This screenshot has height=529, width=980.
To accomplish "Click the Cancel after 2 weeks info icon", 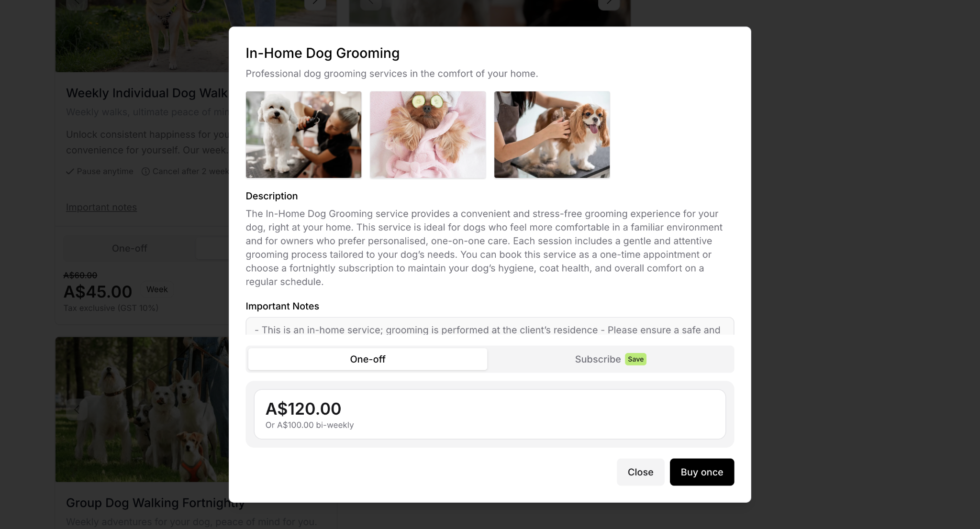I will click(x=145, y=171).
